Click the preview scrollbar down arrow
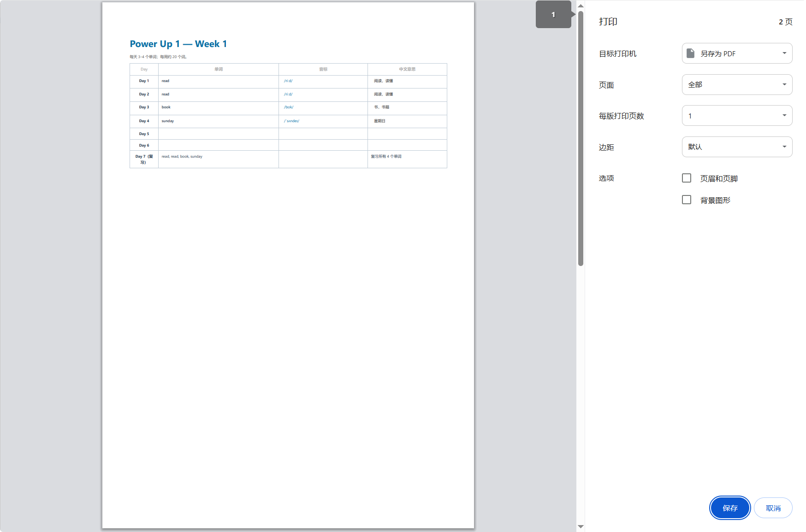 [x=581, y=526]
